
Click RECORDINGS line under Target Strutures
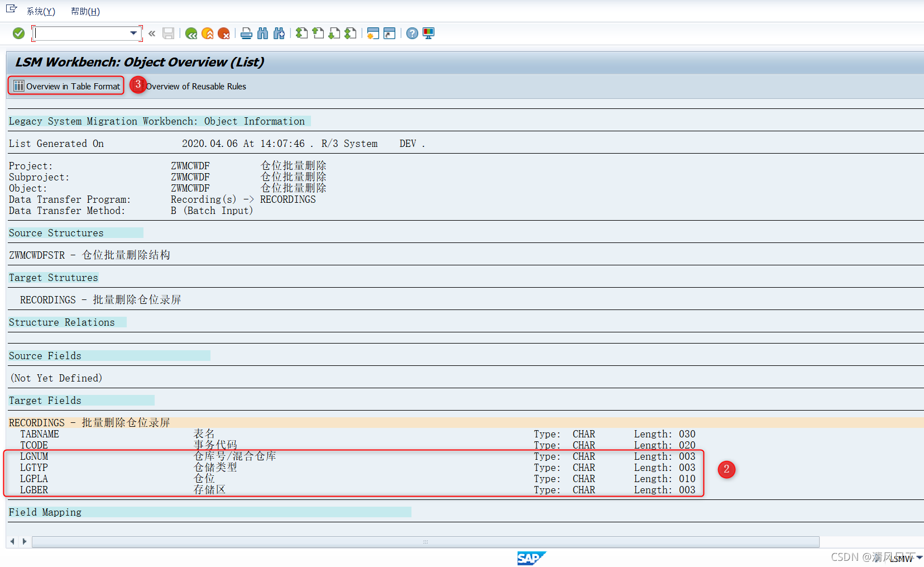[100, 300]
